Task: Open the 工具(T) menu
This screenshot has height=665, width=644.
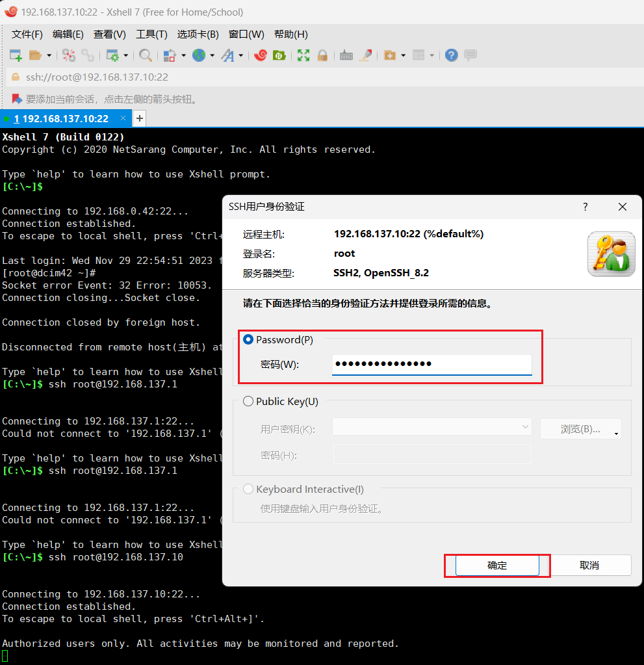Action: (x=151, y=34)
